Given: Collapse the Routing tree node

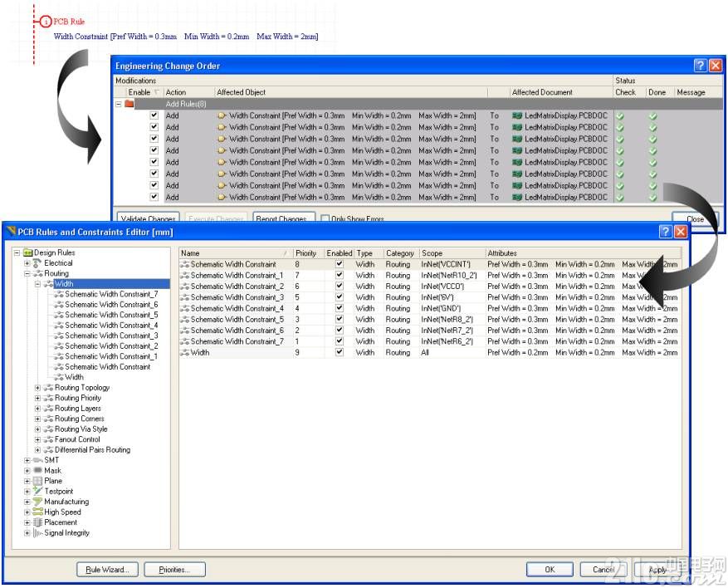Looking at the screenshot, I should [27, 273].
